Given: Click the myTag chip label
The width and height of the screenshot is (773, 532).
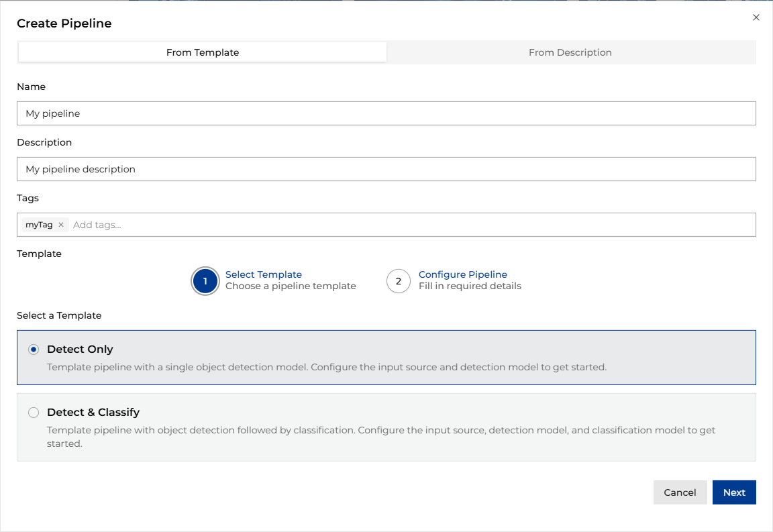Looking at the screenshot, I should (x=39, y=225).
